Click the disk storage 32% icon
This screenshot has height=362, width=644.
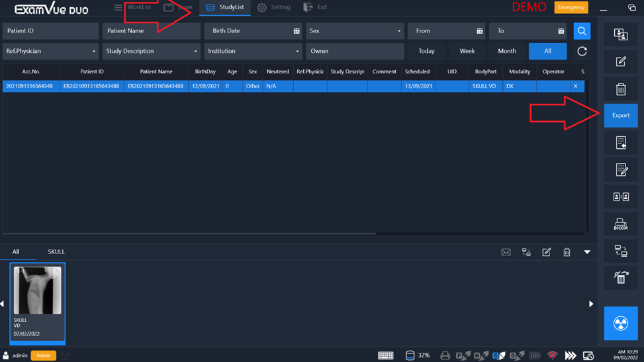[410, 355]
